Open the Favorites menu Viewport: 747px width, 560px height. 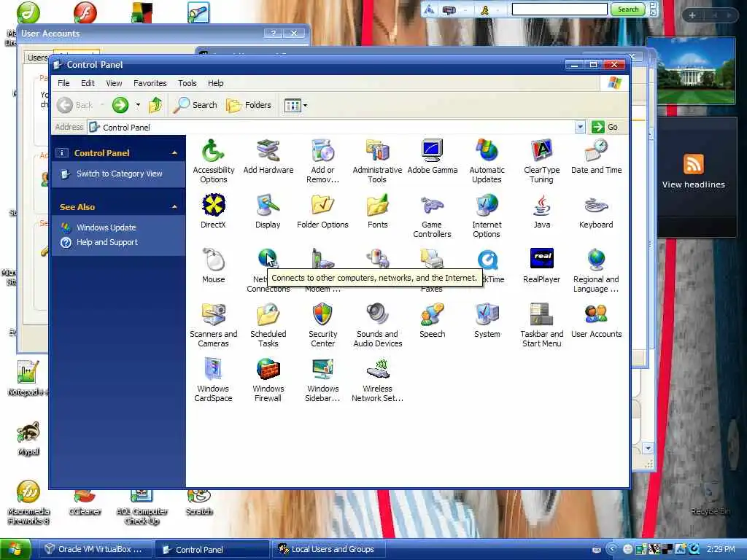(150, 83)
